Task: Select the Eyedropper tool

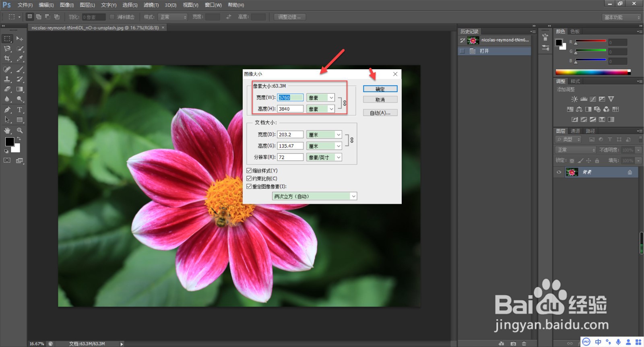Action: [x=20, y=59]
